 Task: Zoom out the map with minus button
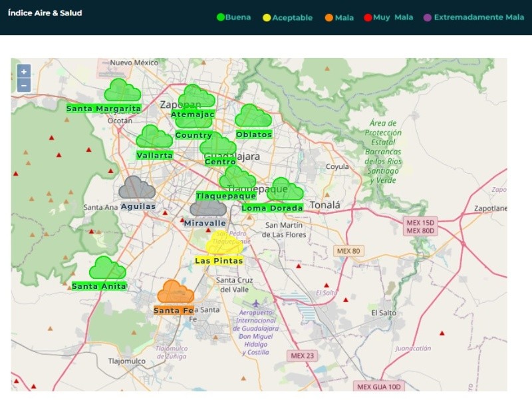pyautogui.click(x=24, y=85)
